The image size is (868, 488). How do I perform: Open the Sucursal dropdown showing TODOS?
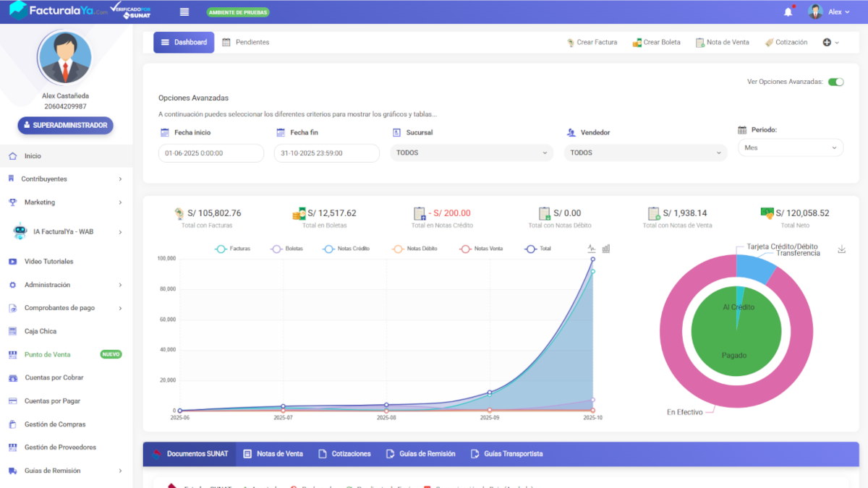[472, 153]
